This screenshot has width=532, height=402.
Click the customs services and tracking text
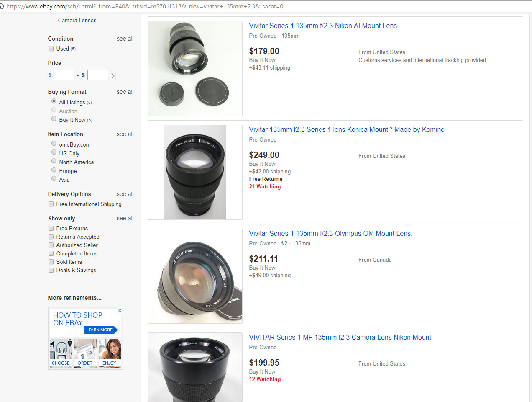(422, 60)
